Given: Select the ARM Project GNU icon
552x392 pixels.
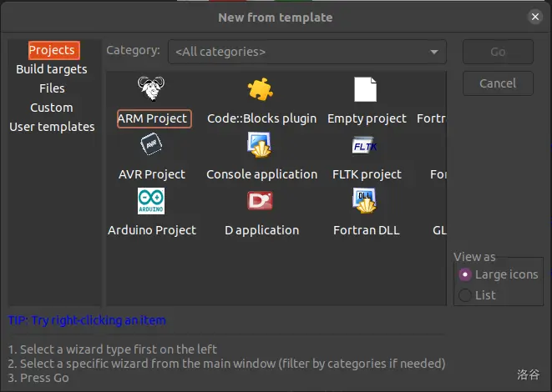Looking at the screenshot, I should 151,88.
